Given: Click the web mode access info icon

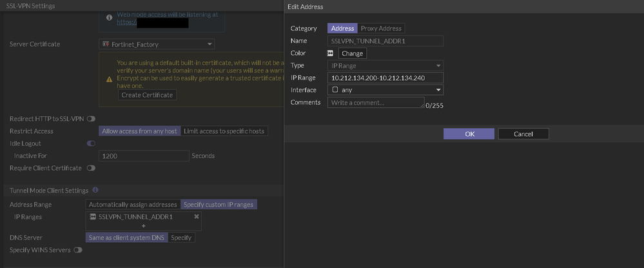Looking at the screenshot, I should pos(109,17).
